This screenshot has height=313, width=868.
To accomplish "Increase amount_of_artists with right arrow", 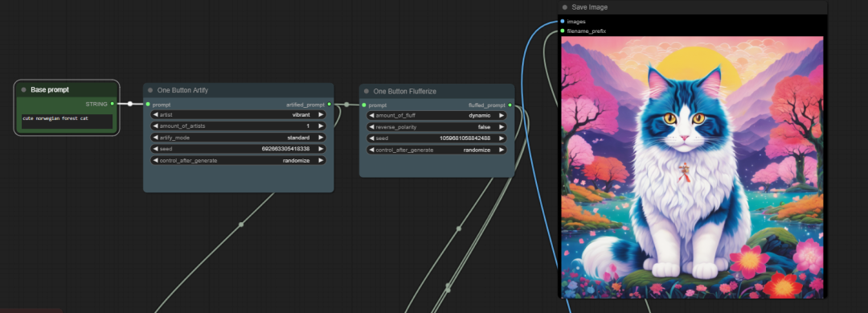I will [321, 126].
